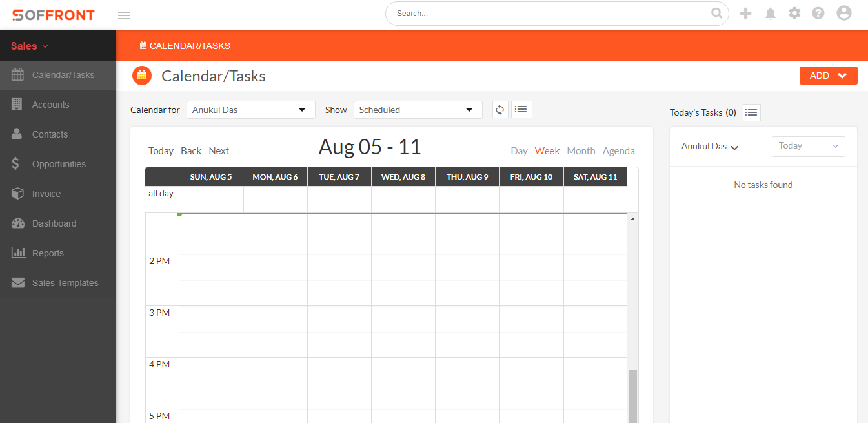The height and width of the screenshot is (423, 868).
Task: Click the CALENDAR/TASKS breadcrumb
Action: 190,46
